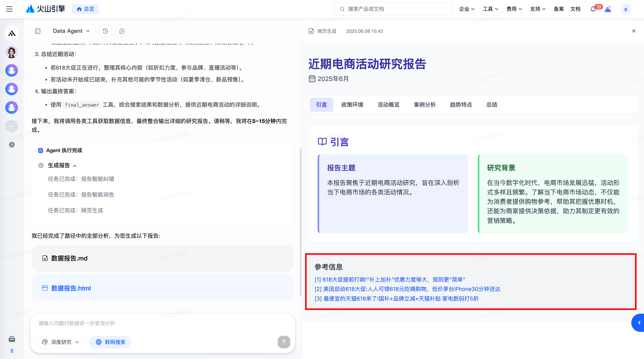Open the 数据报告.html file card

coord(163,288)
